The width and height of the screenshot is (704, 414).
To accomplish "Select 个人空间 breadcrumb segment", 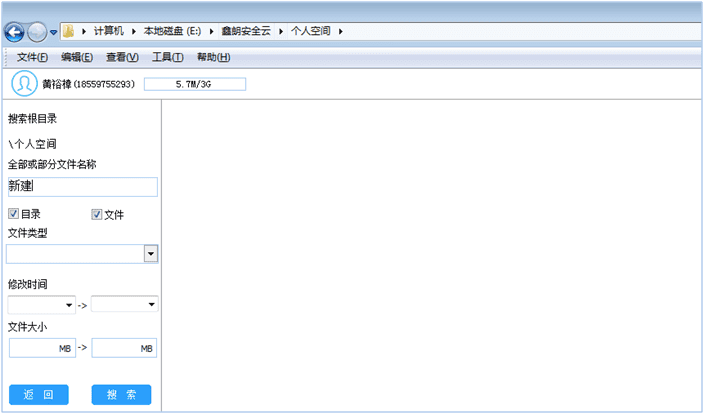I will click(311, 31).
